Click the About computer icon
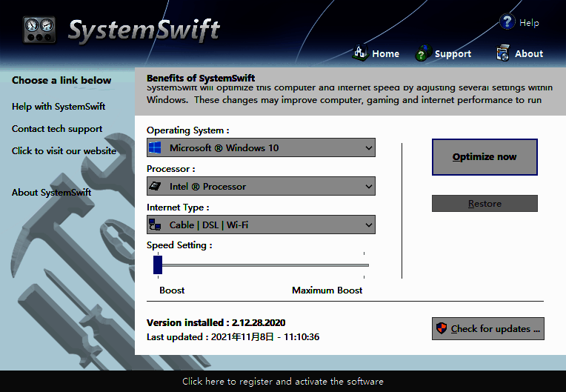The image size is (566, 392). pyautogui.click(x=503, y=53)
